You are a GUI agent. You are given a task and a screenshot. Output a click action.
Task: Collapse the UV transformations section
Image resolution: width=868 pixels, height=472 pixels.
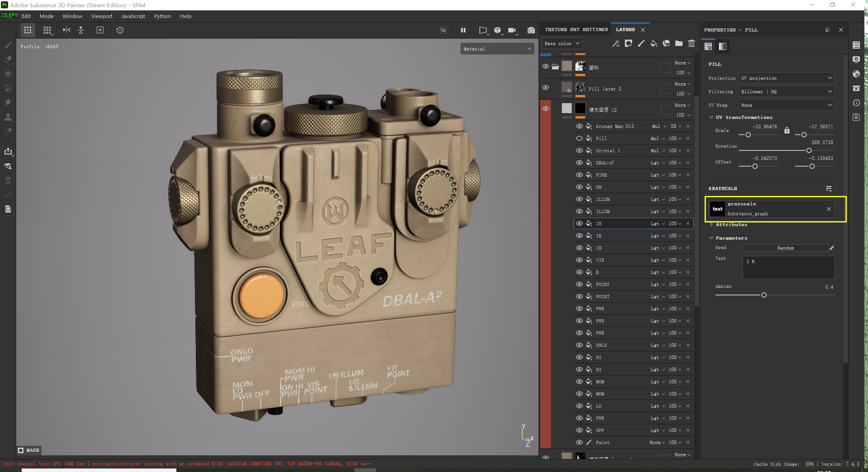point(712,117)
